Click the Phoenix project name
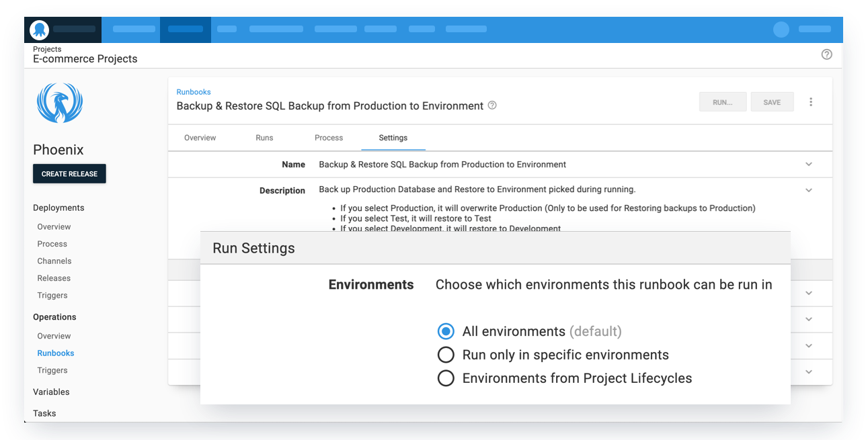The height and width of the screenshot is (440, 868). [x=58, y=150]
